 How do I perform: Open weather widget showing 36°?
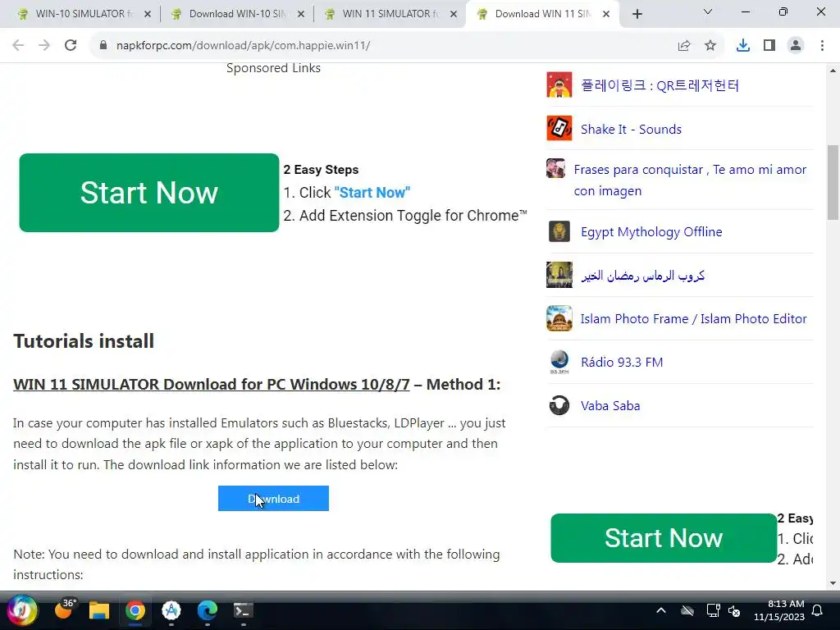coord(64,609)
